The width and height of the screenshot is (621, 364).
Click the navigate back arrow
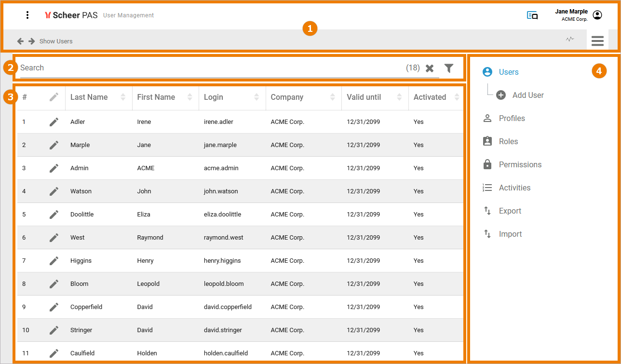click(20, 41)
